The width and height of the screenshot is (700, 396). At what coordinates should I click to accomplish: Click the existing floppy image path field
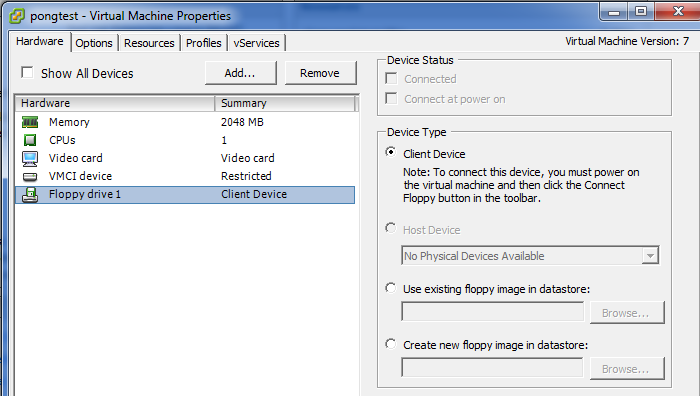(492, 312)
